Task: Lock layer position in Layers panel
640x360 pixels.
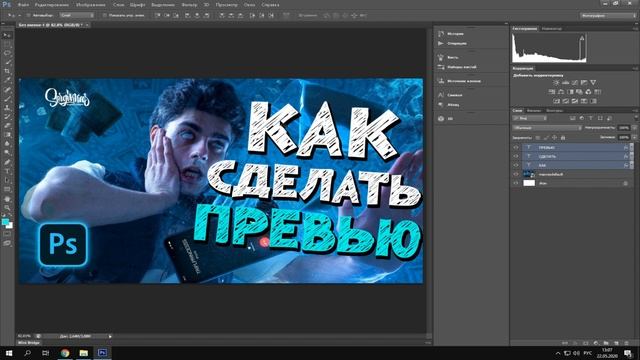Action: click(554, 138)
